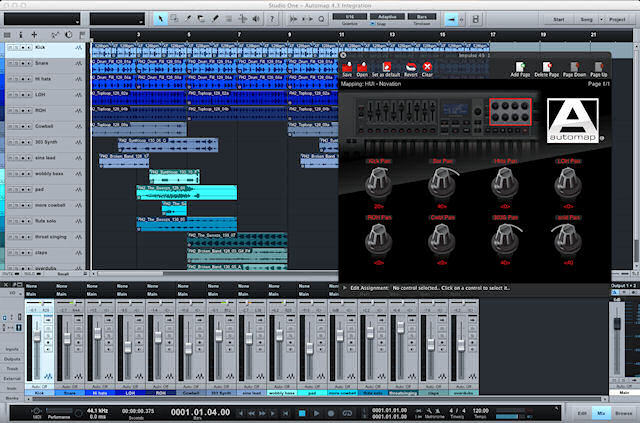Switch to the Song page
The width and height of the screenshot is (640, 423).
tap(586, 20)
